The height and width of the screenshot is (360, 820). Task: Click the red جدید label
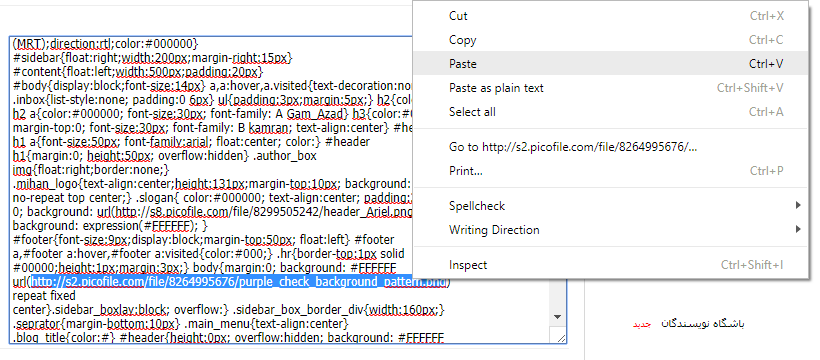641,324
